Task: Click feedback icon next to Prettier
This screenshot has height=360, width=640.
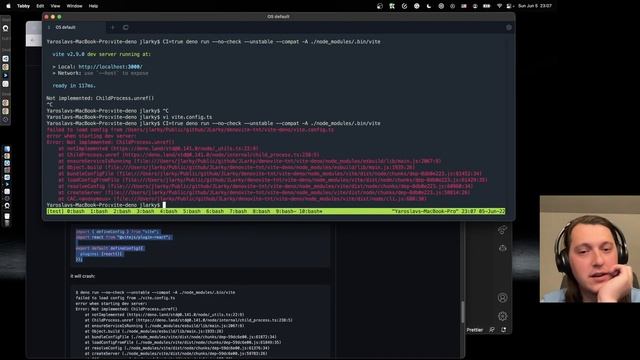Action: (492, 330)
